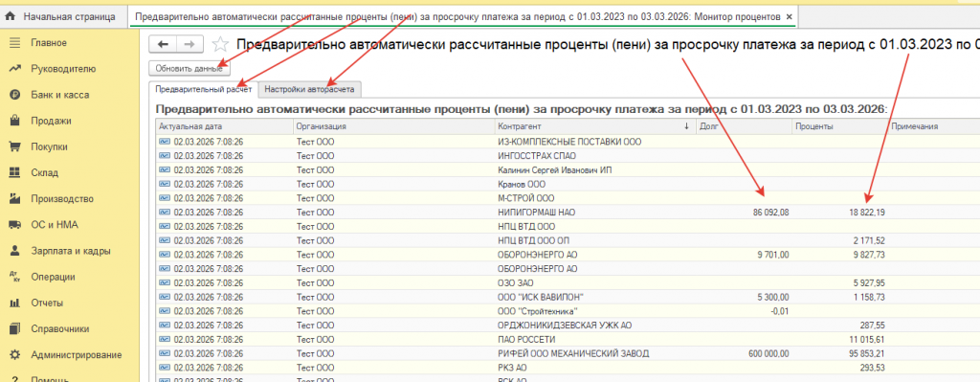Open the Предварительный расчет tab

203,89
